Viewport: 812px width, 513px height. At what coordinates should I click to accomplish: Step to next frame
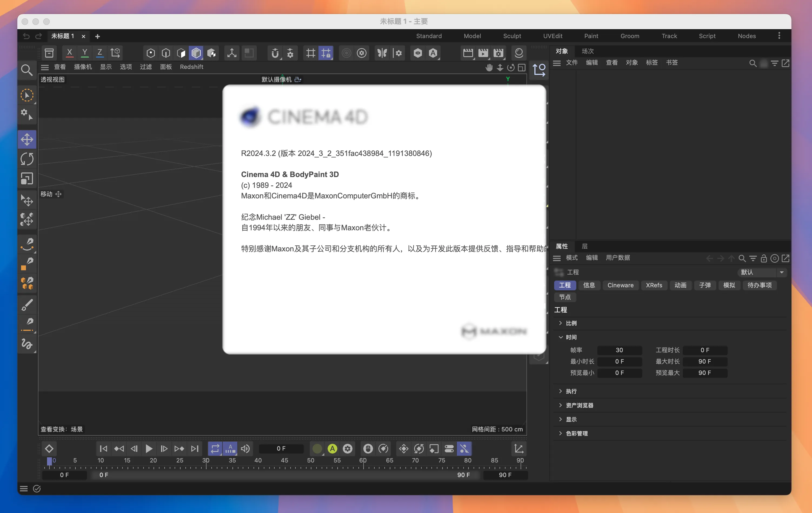(164, 449)
